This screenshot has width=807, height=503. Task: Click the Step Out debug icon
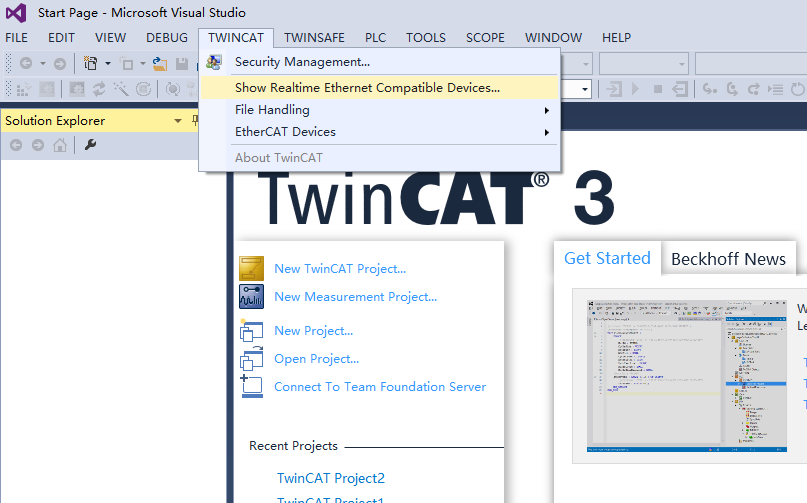click(x=753, y=90)
